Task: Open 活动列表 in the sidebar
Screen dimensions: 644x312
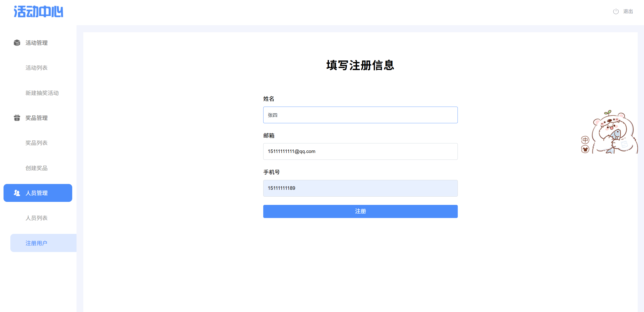Action: (x=36, y=68)
